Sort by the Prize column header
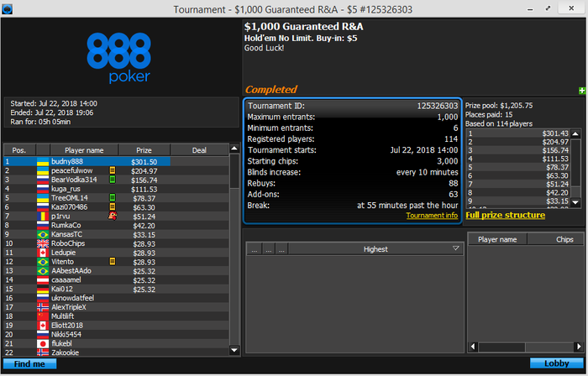The width and height of the screenshot is (588, 376). point(144,150)
